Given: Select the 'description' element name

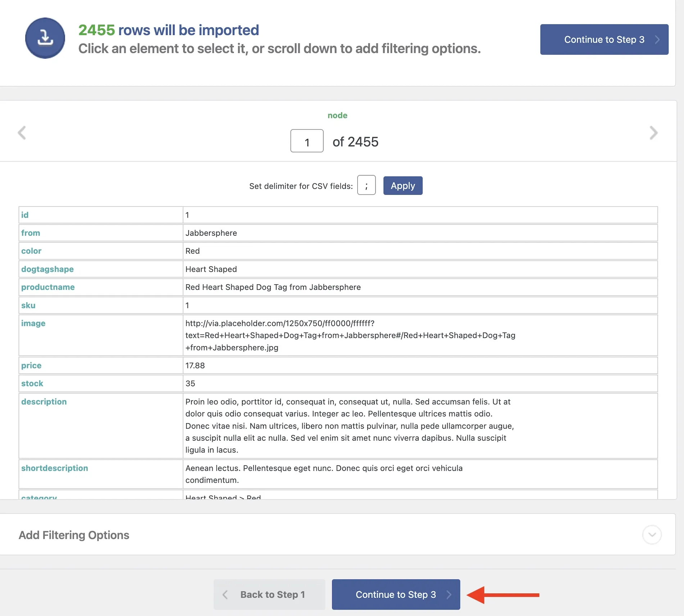Looking at the screenshot, I should click(44, 402).
